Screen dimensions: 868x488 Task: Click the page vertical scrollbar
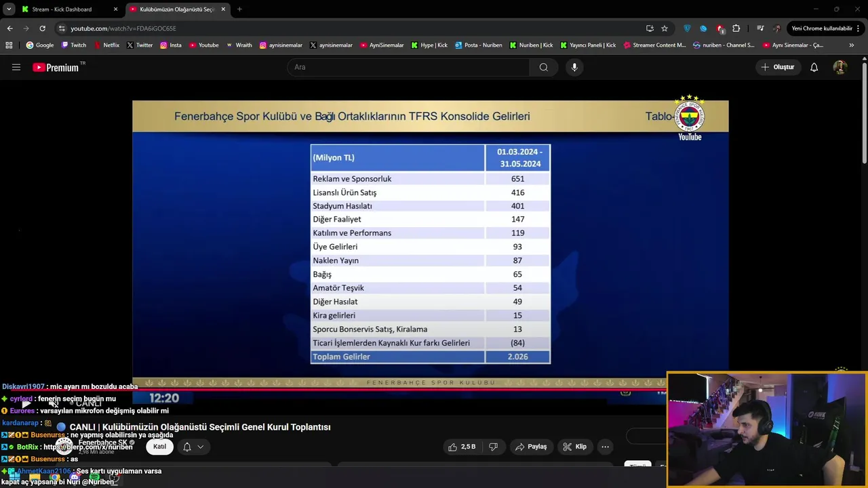[865, 112]
